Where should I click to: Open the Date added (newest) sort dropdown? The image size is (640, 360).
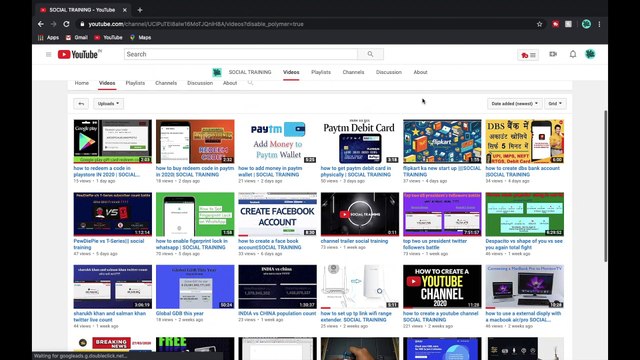514,104
